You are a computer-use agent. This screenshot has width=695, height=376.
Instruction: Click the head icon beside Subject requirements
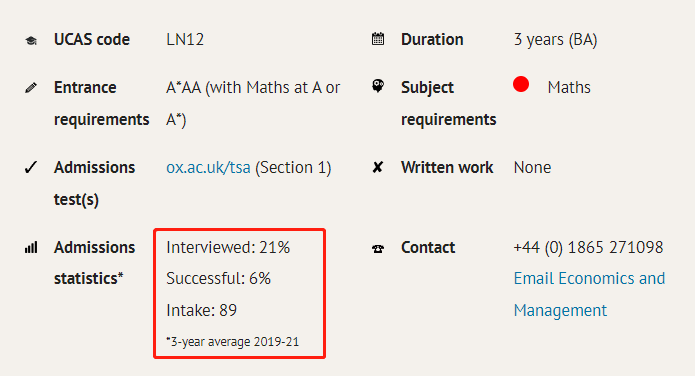(x=378, y=86)
